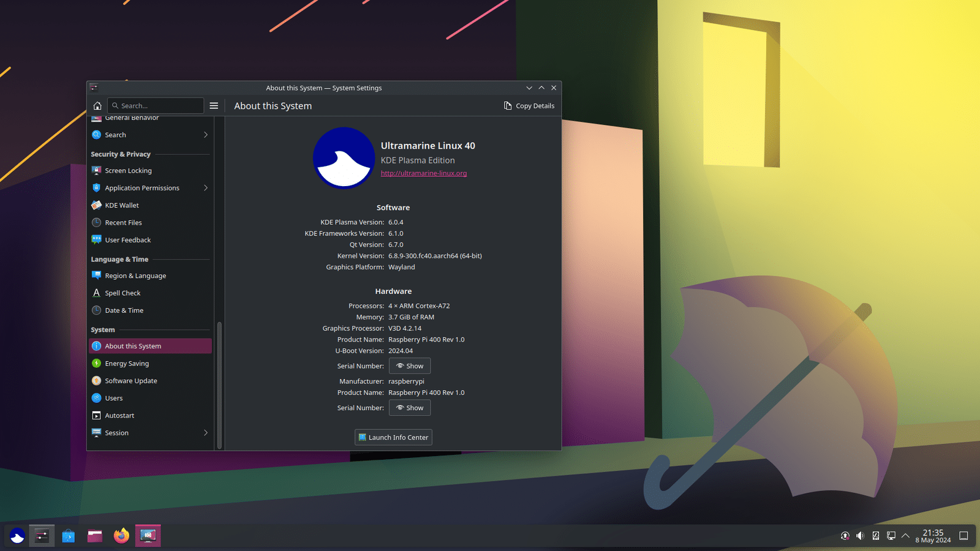The width and height of the screenshot is (980, 551).
Task: Open the User Feedback settings
Action: (127, 239)
